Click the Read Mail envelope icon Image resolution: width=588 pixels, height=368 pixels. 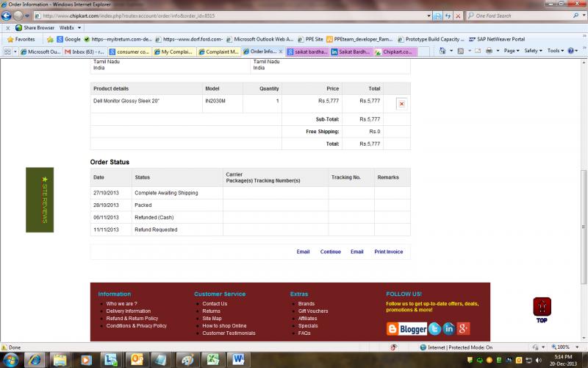pos(478,51)
